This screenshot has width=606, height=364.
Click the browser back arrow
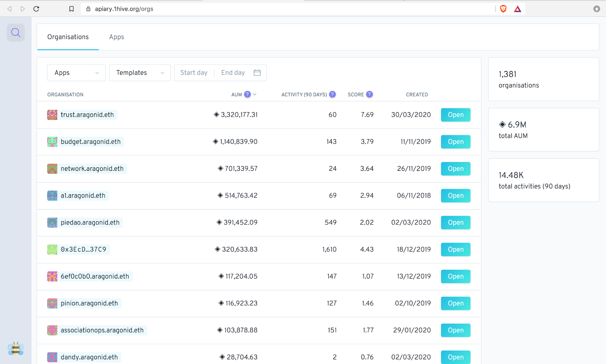(9, 9)
